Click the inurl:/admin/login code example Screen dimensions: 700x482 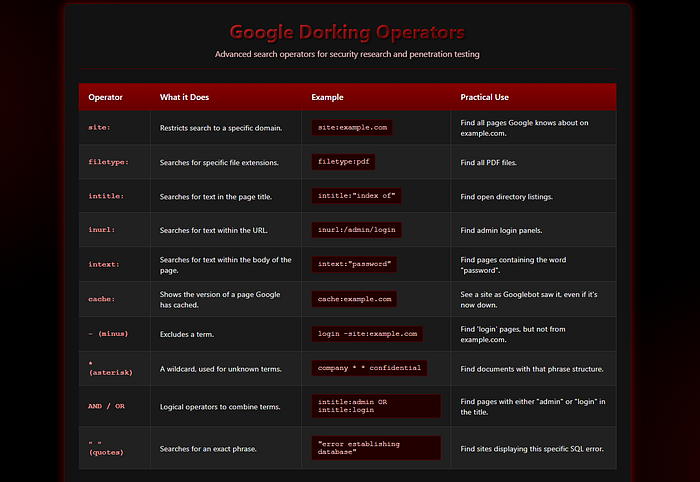356,230
